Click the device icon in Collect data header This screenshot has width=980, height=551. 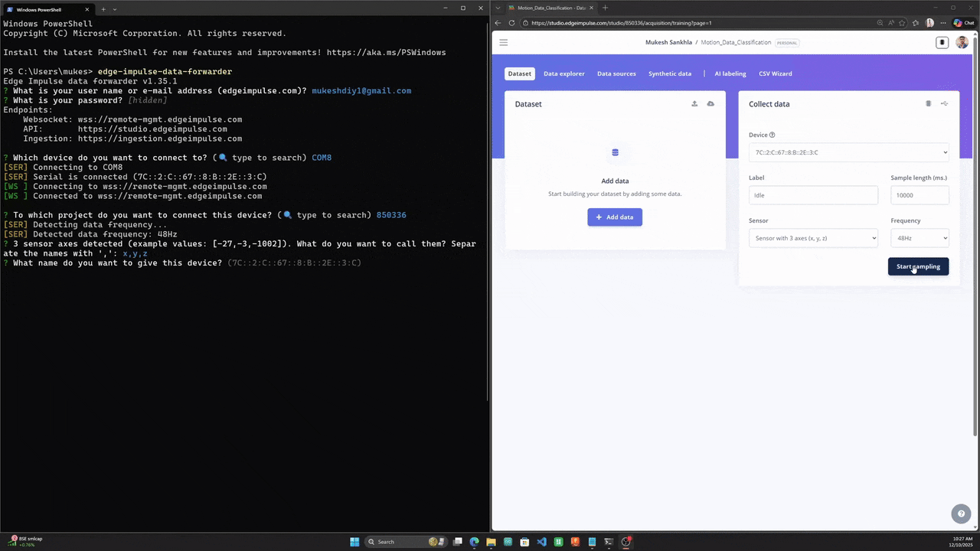928,104
